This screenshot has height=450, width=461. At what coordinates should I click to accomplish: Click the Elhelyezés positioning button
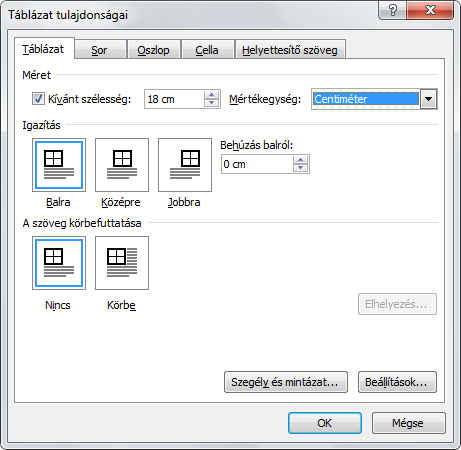pyautogui.click(x=397, y=304)
